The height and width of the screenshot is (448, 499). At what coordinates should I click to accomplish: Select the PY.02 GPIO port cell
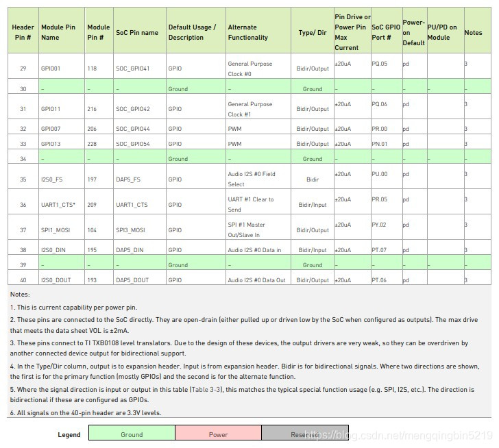point(387,227)
